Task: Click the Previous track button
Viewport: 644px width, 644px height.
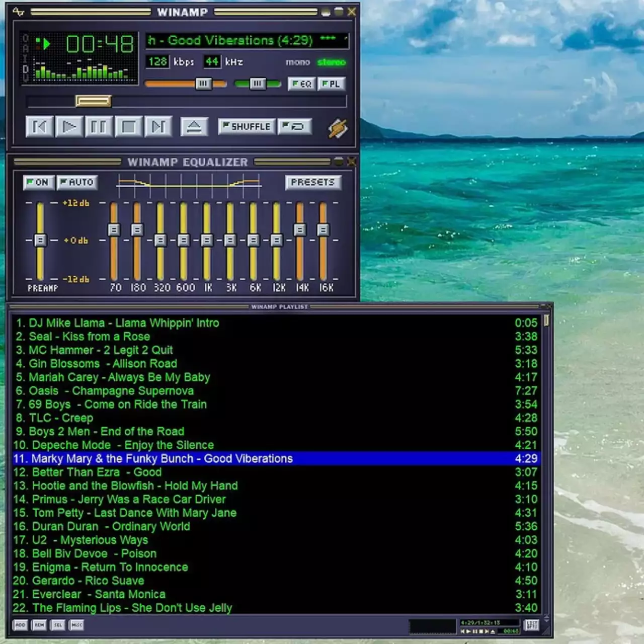Action: coord(39,127)
